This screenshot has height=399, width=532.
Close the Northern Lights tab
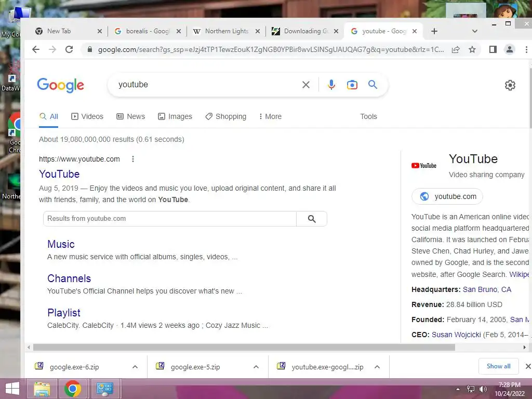point(258,31)
